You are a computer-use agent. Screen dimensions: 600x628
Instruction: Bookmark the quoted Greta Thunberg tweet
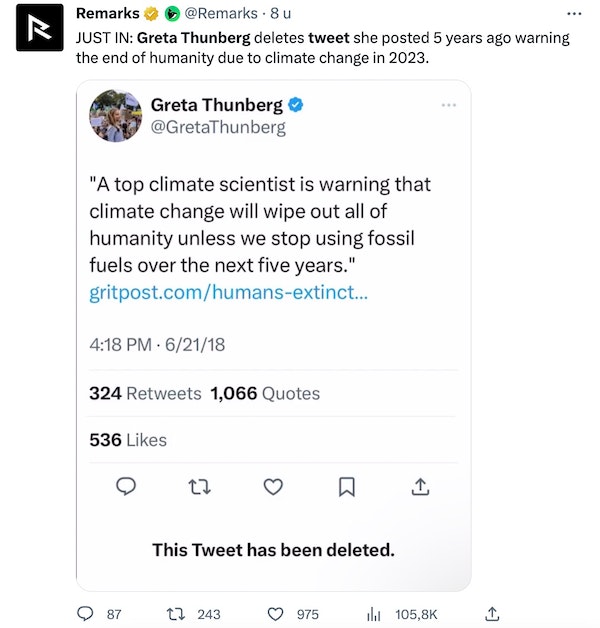coord(346,487)
